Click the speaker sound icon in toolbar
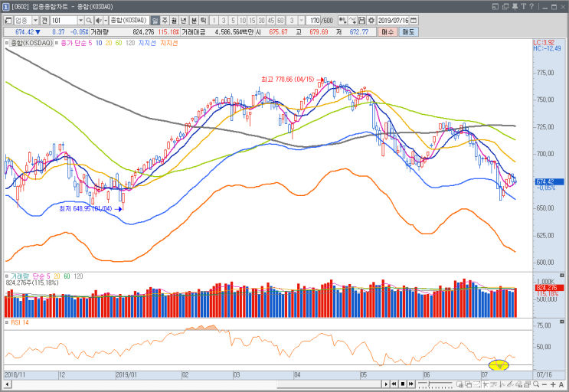The image size is (569, 392). pos(98,21)
